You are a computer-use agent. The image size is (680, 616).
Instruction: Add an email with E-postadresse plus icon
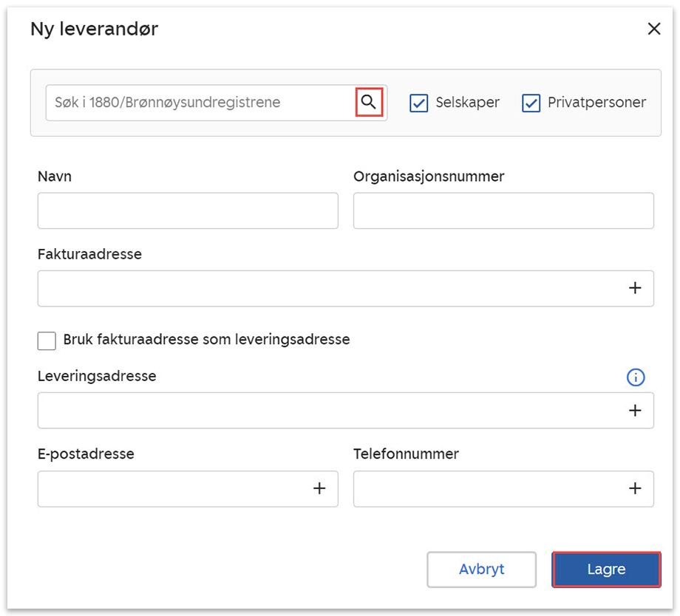click(x=319, y=489)
